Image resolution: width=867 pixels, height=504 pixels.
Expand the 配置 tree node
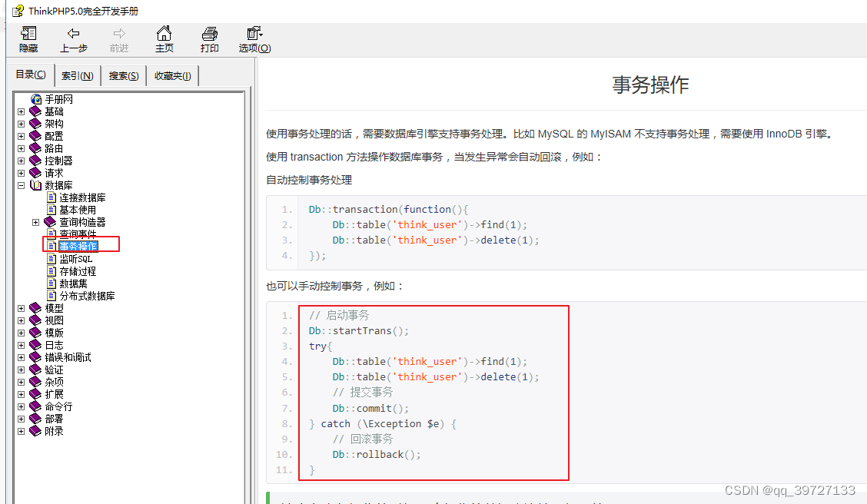click(21, 136)
